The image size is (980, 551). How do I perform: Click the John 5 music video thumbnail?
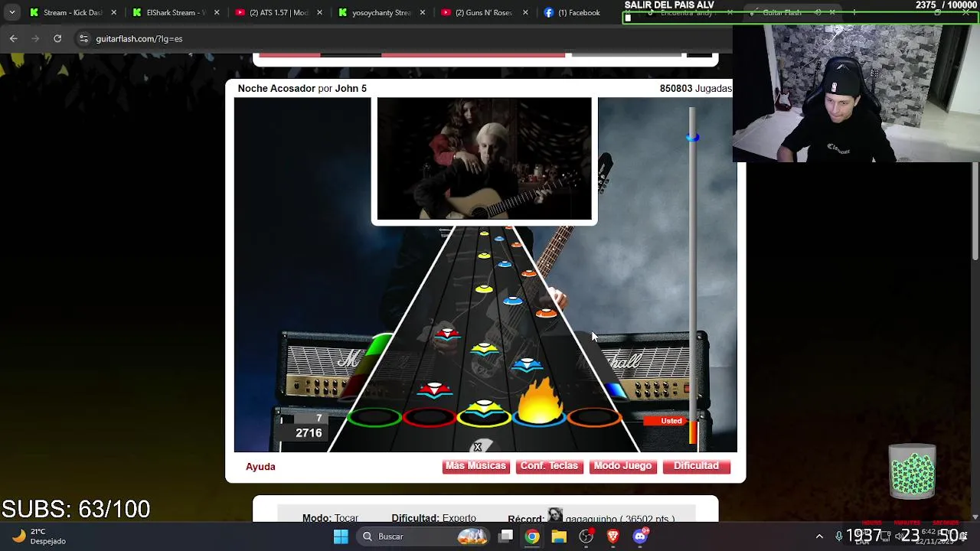click(x=484, y=159)
